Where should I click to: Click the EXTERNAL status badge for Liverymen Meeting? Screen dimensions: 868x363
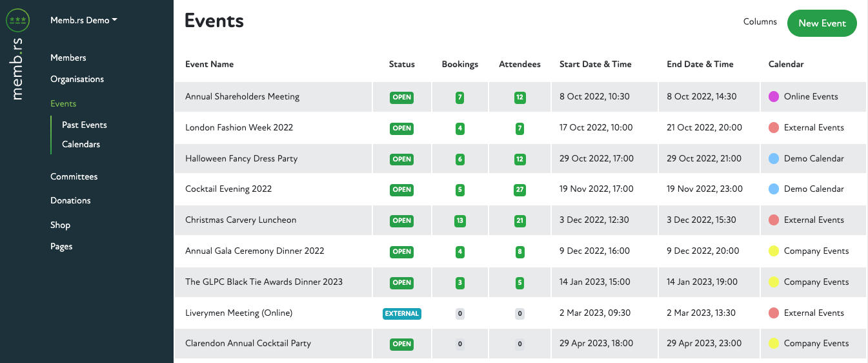point(401,314)
